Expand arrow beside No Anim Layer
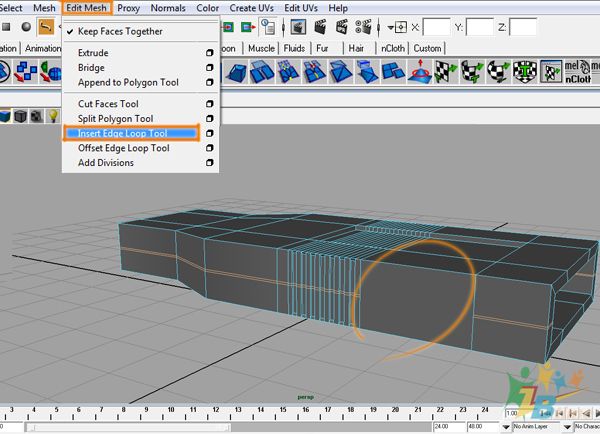Viewport: 600px width, 434px height. (x=506, y=427)
